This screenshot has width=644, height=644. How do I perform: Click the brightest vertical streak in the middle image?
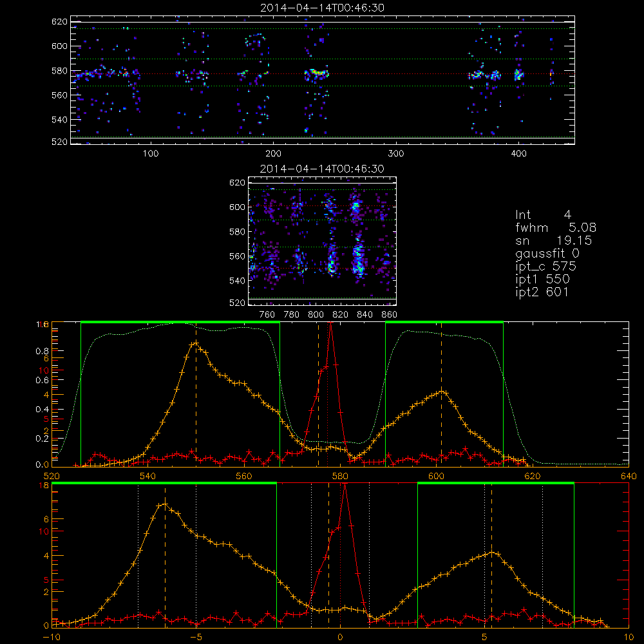(359, 256)
